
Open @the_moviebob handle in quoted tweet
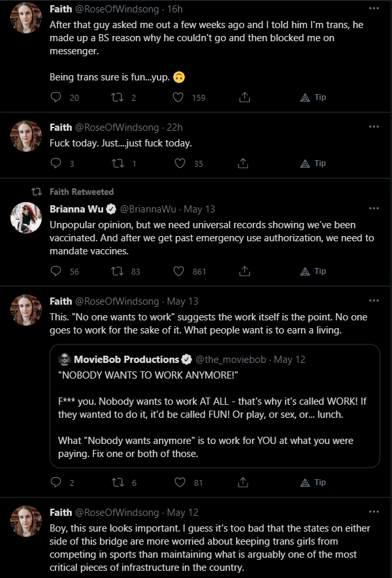click(x=230, y=360)
